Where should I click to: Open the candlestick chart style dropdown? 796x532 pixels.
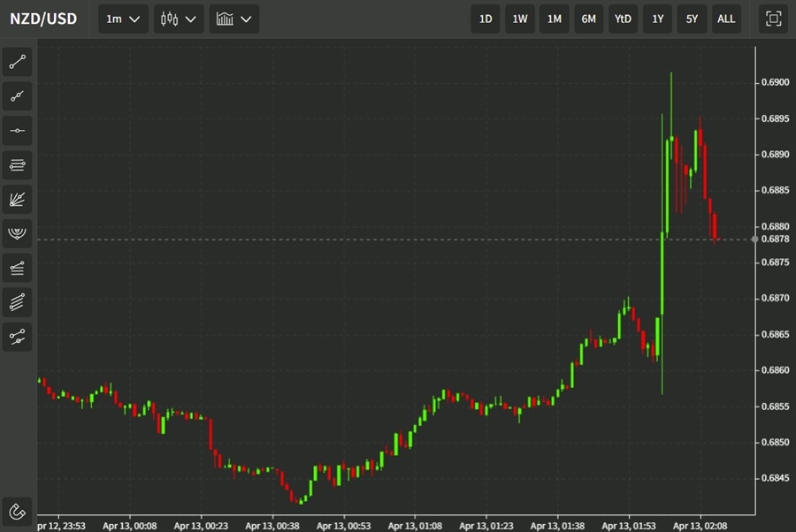(x=178, y=19)
